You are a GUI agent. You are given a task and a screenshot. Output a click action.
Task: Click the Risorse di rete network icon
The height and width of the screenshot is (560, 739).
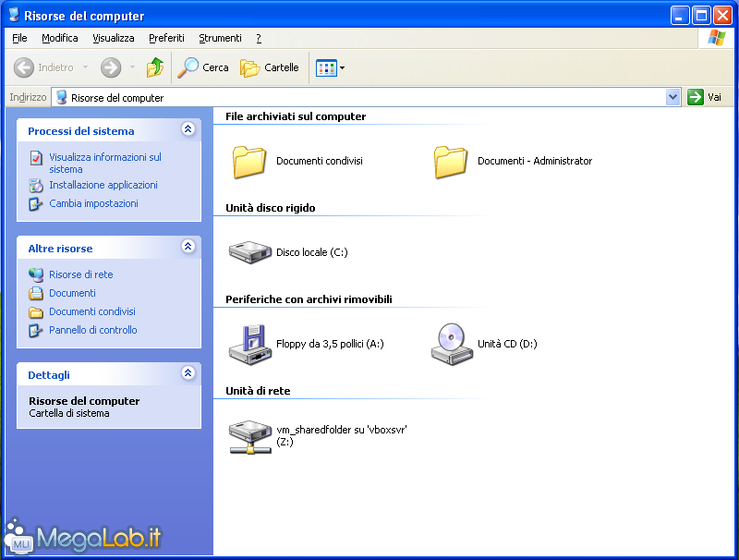(36, 274)
